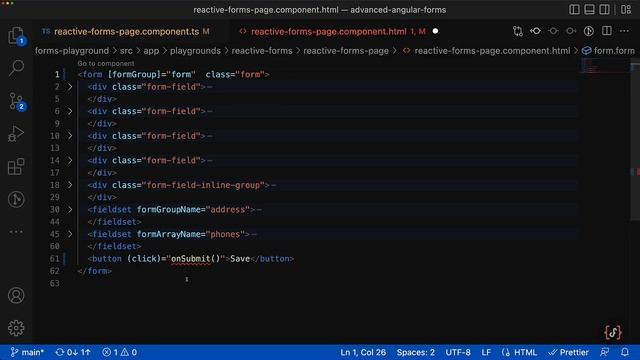Expand folded phones fieldset at line 45
Viewport: 640px width, 360px height.
70,234
